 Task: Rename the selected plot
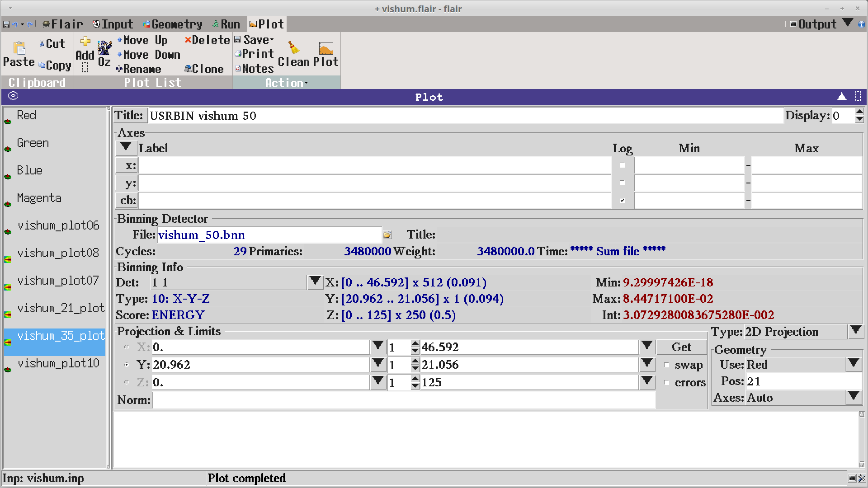pyautogui.click(x=138, y=69)
